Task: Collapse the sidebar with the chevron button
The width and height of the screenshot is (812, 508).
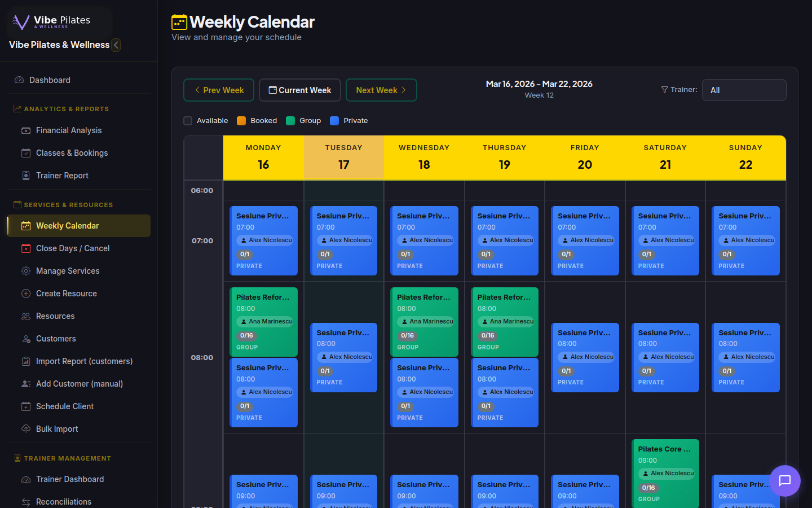Action: click(x=116, y=45)
